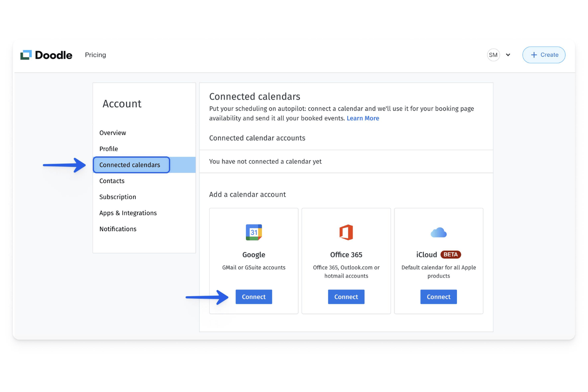
Task: Click the Doodle logo
Action: pyautogui.click(x=46, y=55)
